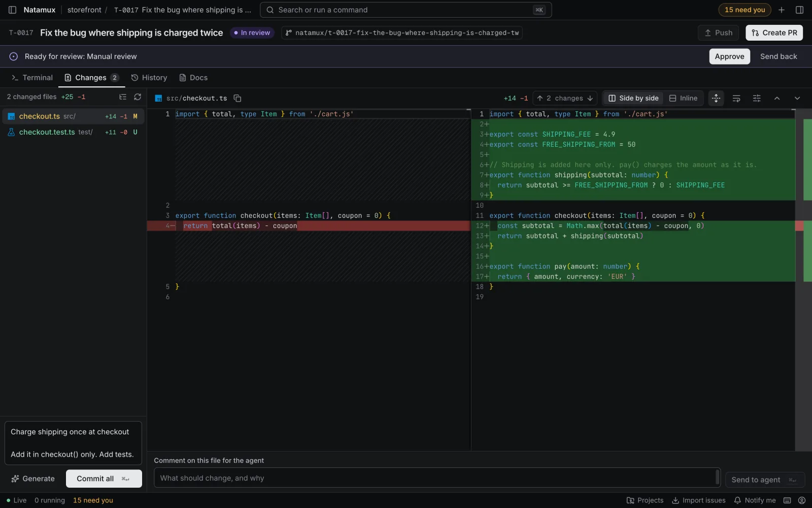Screen dimensions: 812x508
Task: Open diff settings sliders icon
Action: click(x=757, y=98)
